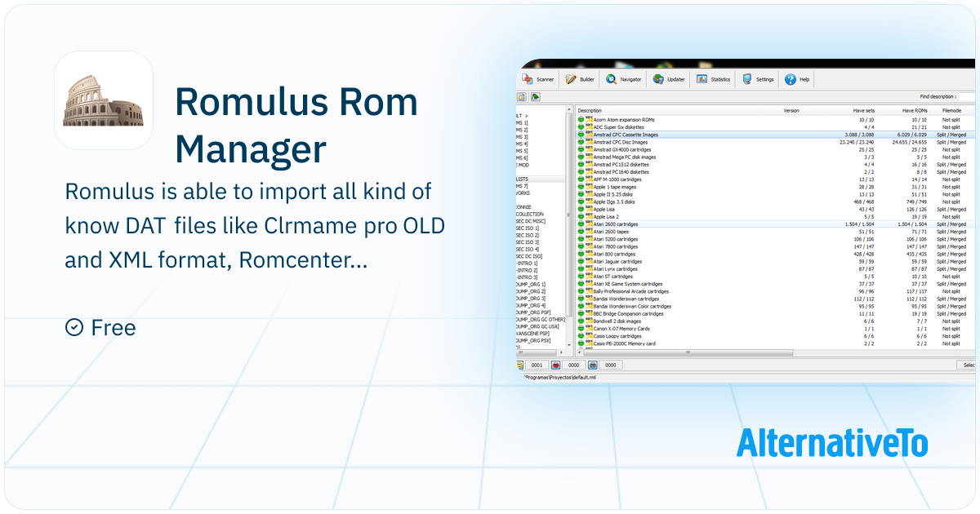Select the BBC Bridge Companion cartridges row

coord(776,313)
